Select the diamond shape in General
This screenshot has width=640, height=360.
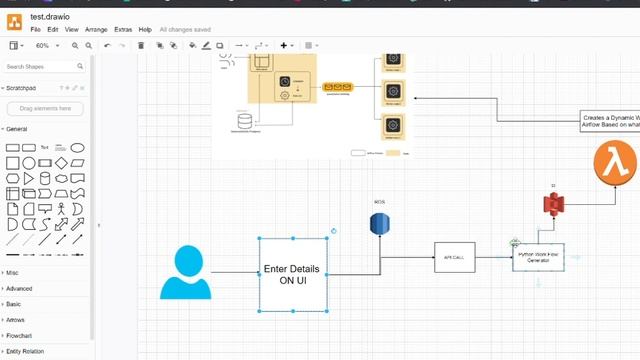pos(61,163)
